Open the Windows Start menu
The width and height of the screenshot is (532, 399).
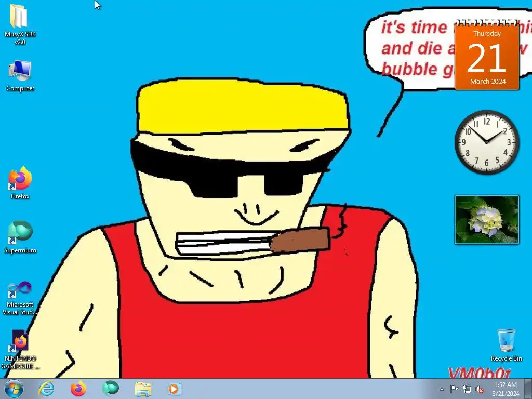coord(14,389)
